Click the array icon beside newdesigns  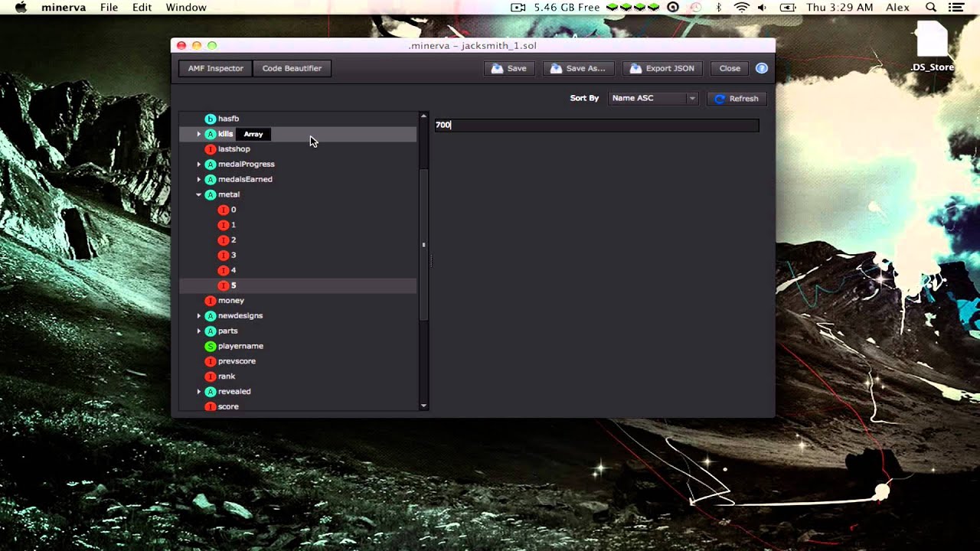tap(211, 315)
